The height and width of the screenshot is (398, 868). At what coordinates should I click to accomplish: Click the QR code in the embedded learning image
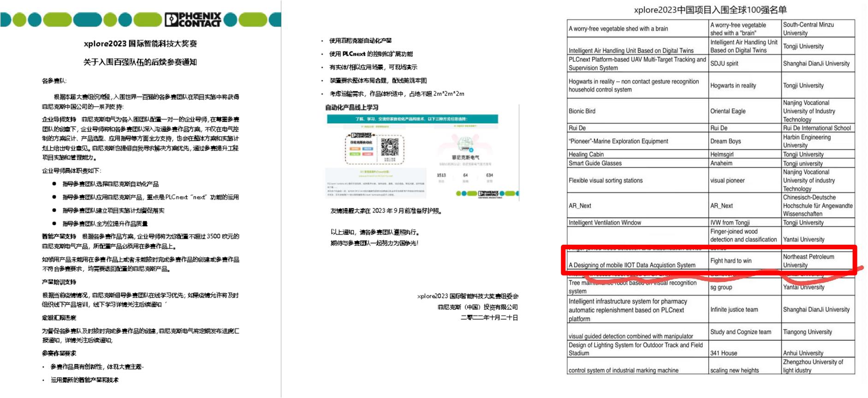point(390,147)
